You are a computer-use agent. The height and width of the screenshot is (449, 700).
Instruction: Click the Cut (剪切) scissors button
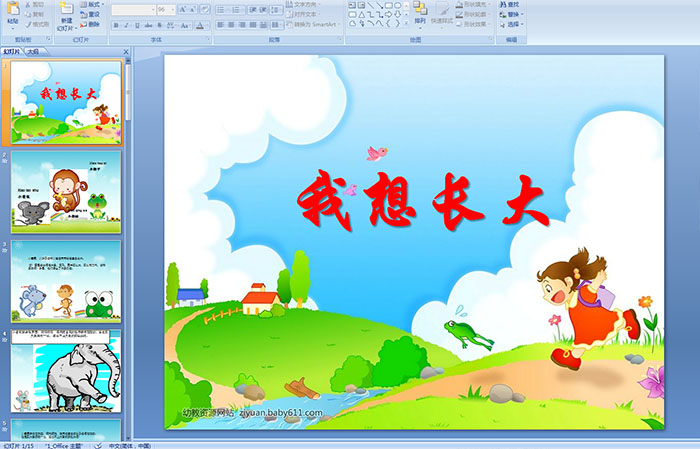click(35, 5)
